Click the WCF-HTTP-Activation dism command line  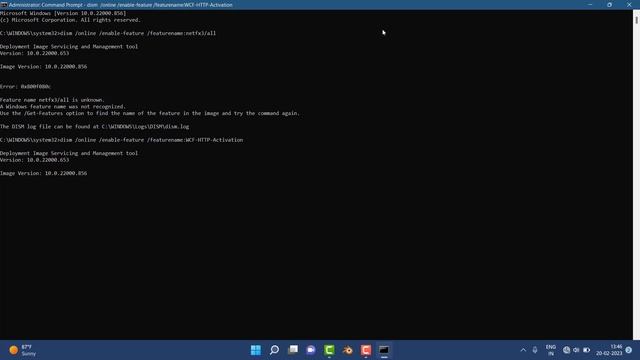122,140
